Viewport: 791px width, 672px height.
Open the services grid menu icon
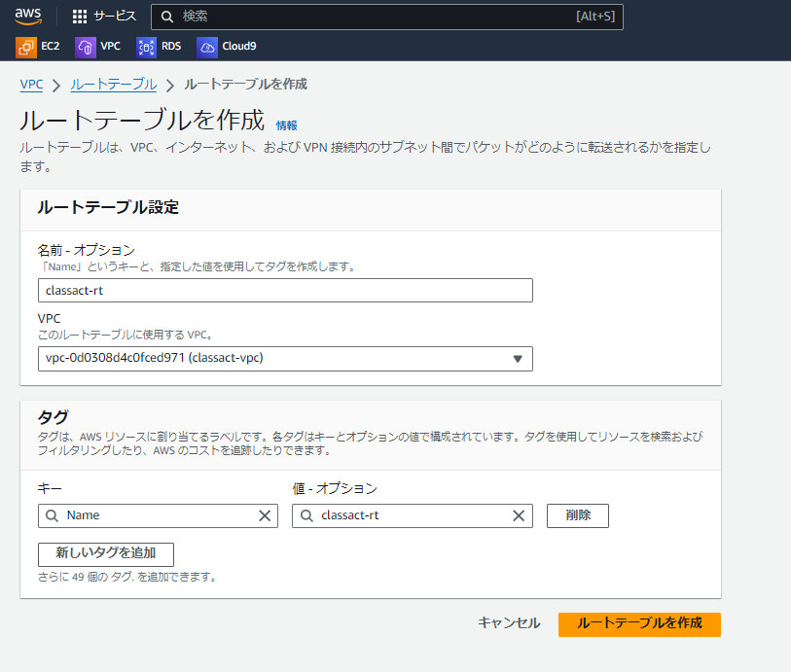80,17
